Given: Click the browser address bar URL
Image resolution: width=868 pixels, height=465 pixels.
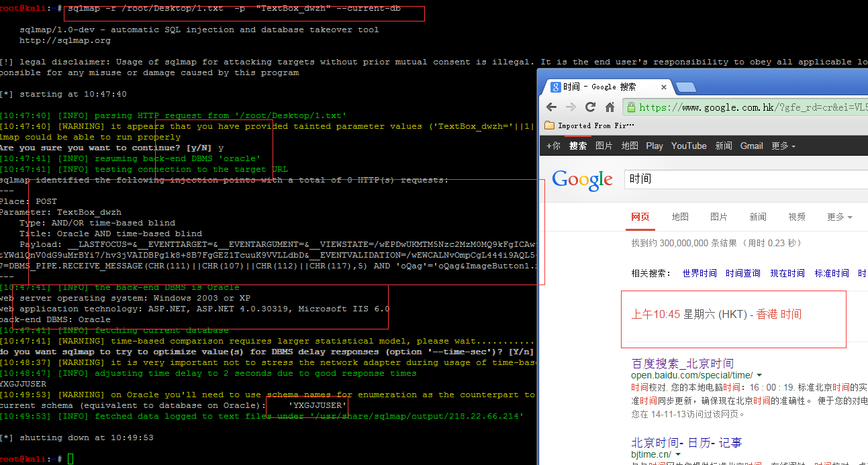Looking at the screenshot, I should 753,107.
